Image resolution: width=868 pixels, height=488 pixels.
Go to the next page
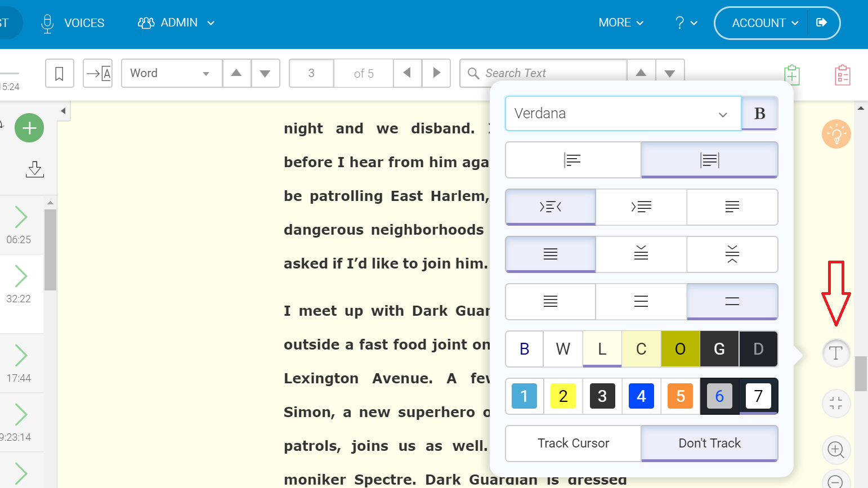click(436, 73)
